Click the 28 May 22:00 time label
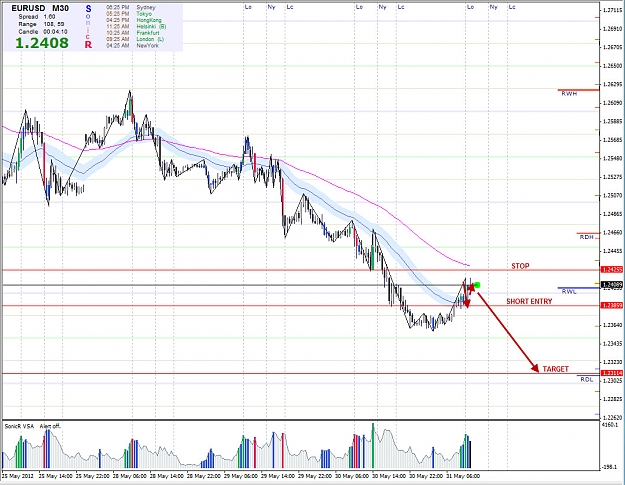 [x=204, y=476]
